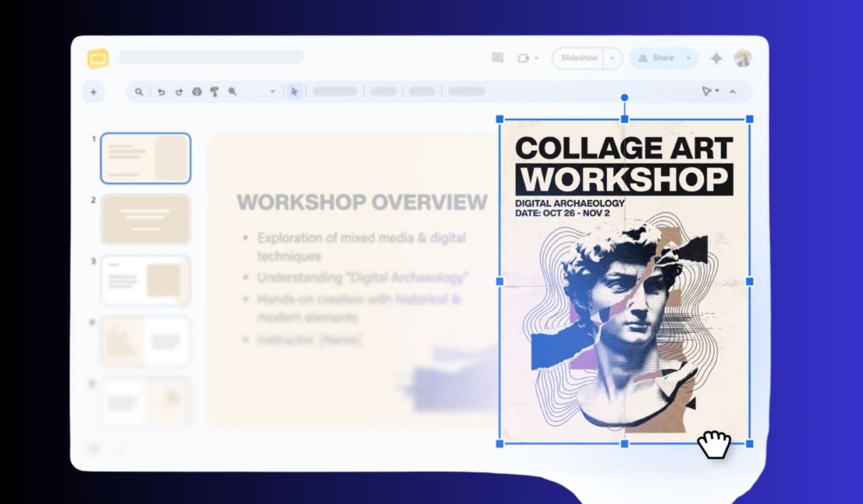Viewport: 863px width, 504px height.
Task: Click the poster's right-middle resize handle
Action: pos(749,281)
